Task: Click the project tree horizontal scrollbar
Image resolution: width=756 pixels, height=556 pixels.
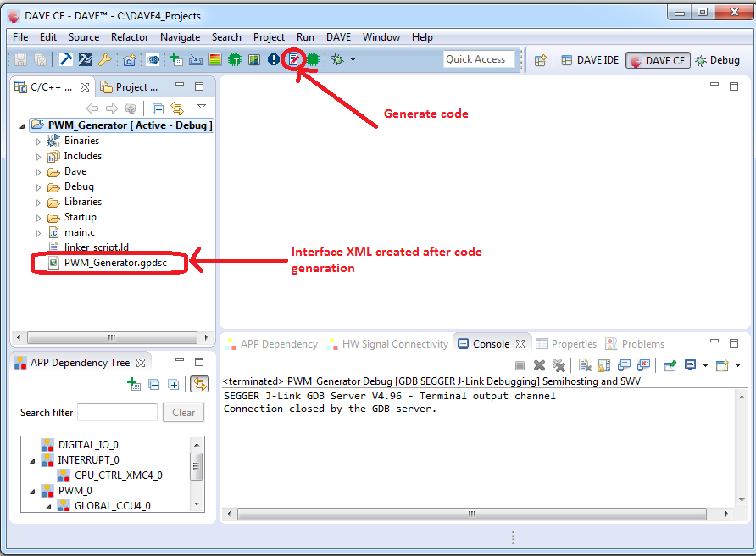Action: coord(112,337)
